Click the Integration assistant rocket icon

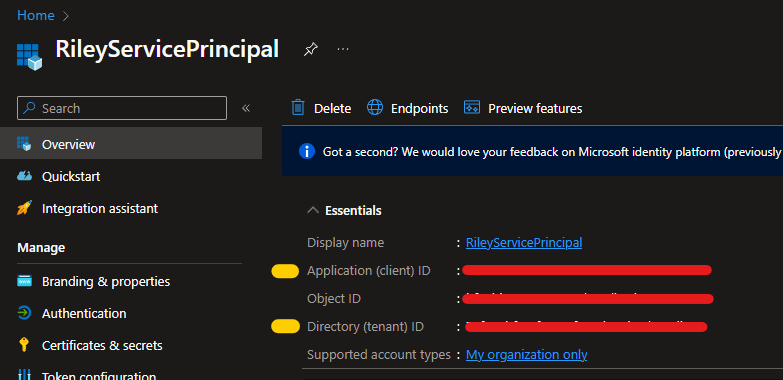pos(24,208)
